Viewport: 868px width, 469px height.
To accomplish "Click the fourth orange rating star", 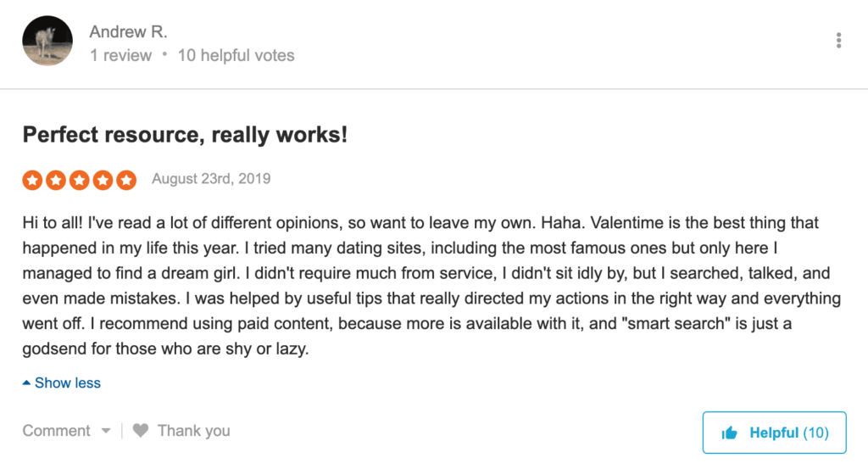I will [x=103, y=180].
